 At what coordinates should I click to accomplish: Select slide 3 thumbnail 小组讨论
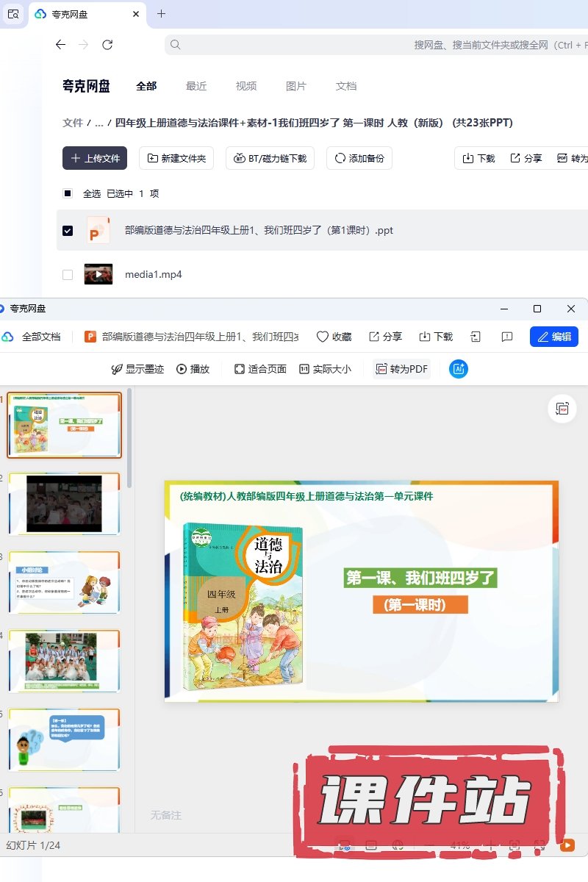click(x=64, y=582)
